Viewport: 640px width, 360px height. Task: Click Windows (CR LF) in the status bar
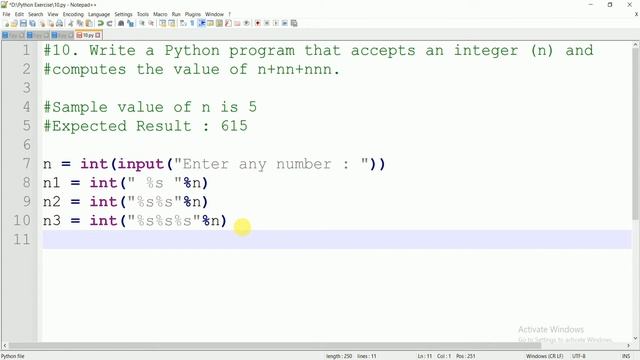[544, 356]
